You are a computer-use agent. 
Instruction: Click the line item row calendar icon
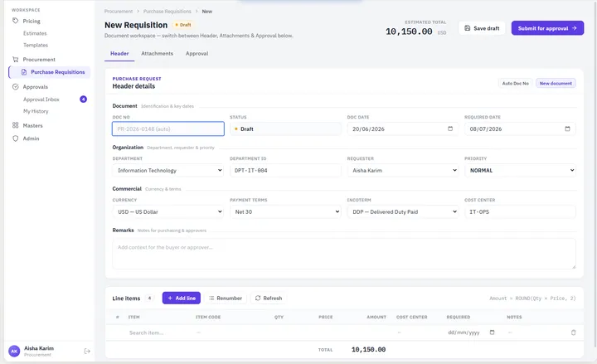pos(492,332)
